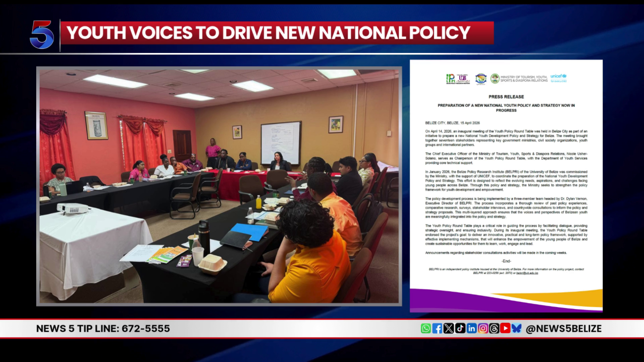The image size is (644, 362).
Task: Click the @NEWS5BELIZE handle
Action: [x=565, y=328]
